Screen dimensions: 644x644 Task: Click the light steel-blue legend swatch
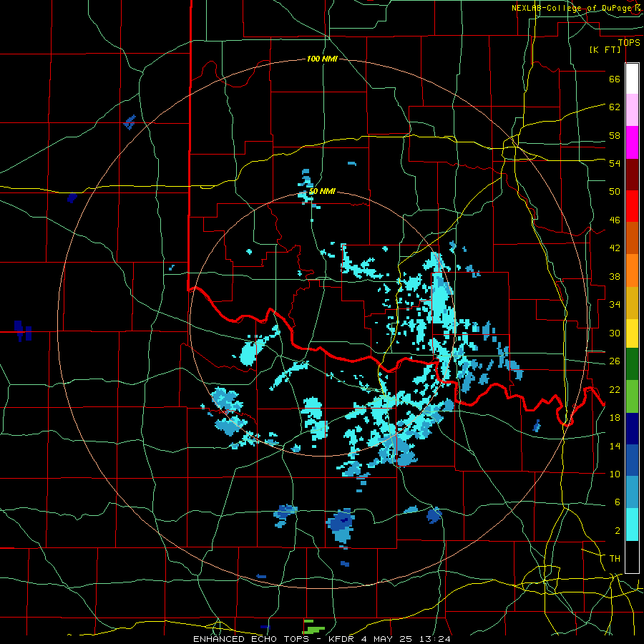(x=632, y=492)
